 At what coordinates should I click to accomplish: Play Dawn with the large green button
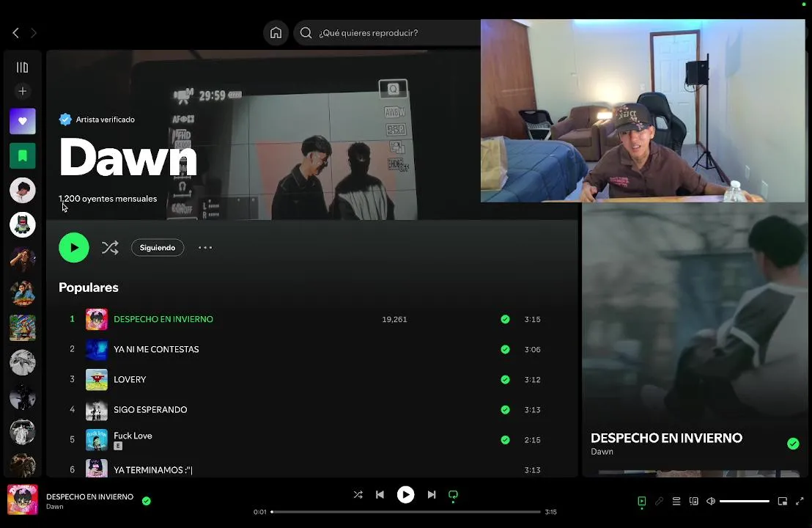pyautogui.click(x=74, y=248)
